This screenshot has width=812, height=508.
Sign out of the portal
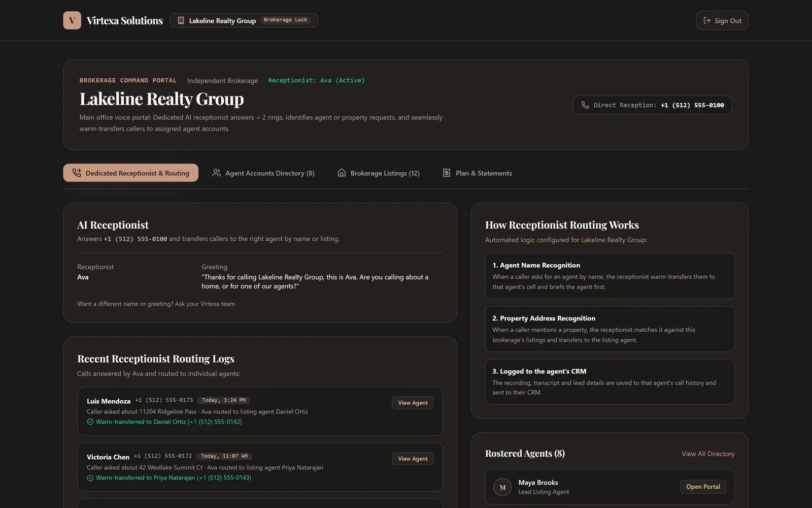tap(722, 20)
